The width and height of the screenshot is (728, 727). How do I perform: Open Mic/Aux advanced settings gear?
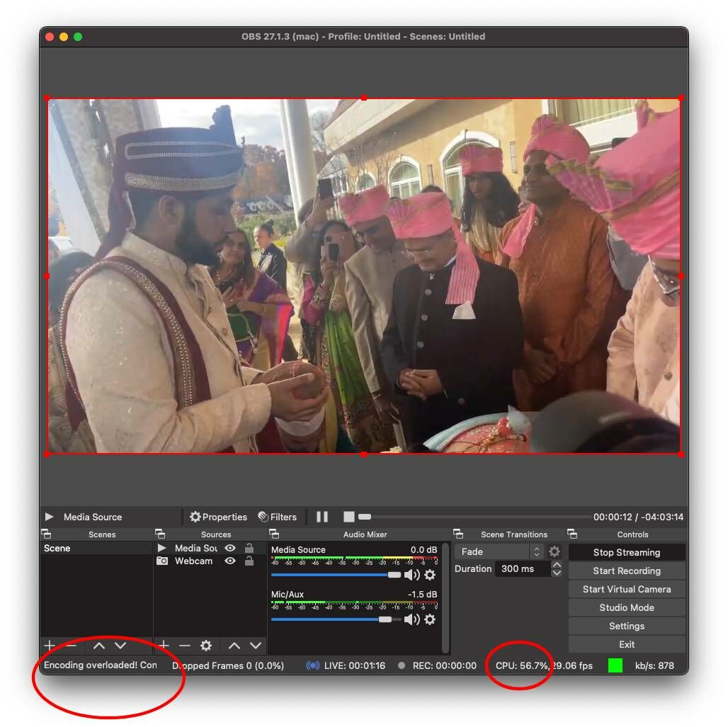pyautogui.click(x=431, y=619)
